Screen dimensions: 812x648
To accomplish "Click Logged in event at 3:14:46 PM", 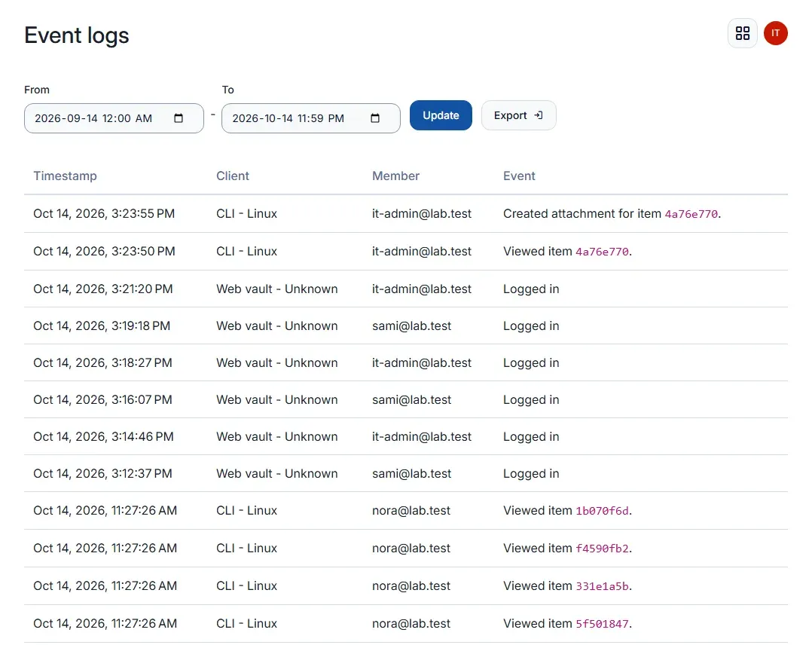I will coord(531,437).
